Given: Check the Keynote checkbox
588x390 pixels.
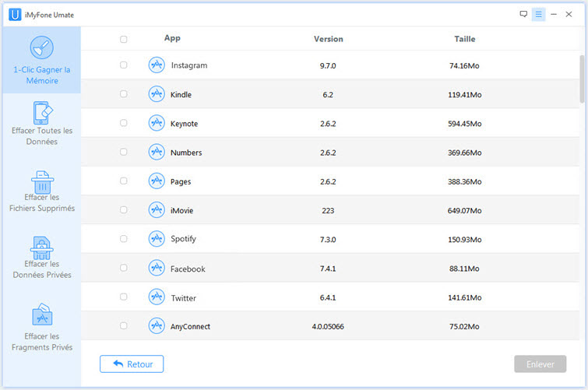Looking at the screenshot, I should [123, 123].
